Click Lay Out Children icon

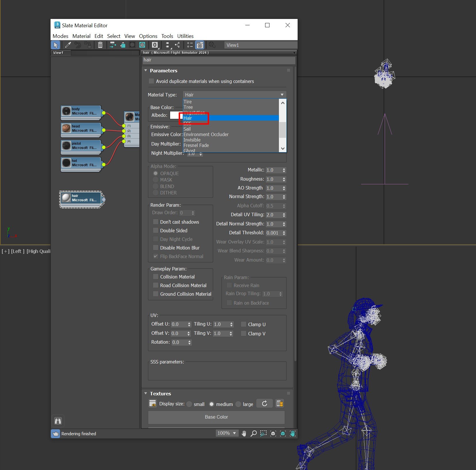click(x=177, y=45)
